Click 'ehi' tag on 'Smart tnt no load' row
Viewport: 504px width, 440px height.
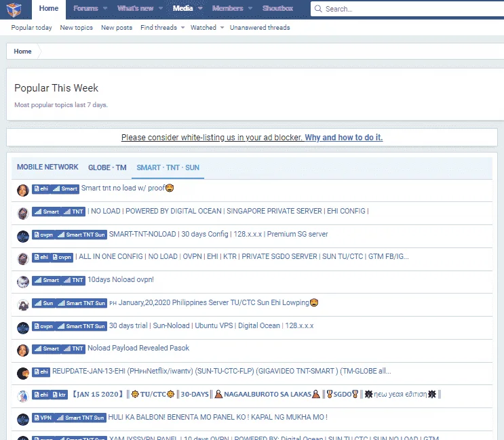(41, 189)
